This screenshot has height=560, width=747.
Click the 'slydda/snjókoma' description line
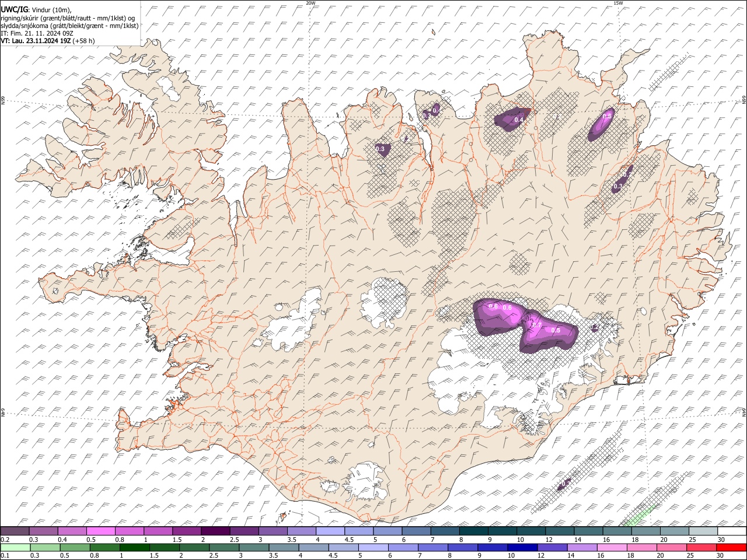(x=69, y=26)
